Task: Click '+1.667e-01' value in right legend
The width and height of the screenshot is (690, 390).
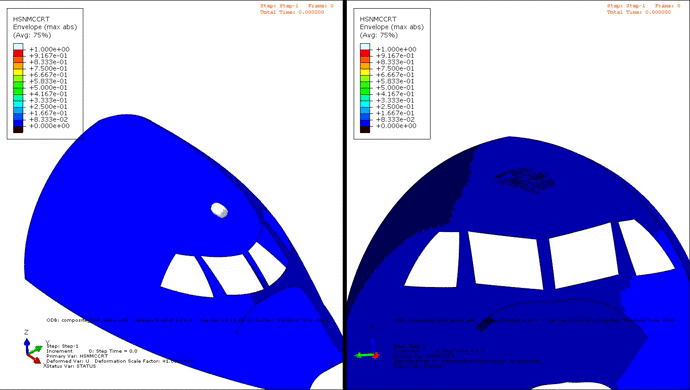Action: pyautogui.click(x=395, y=113)
